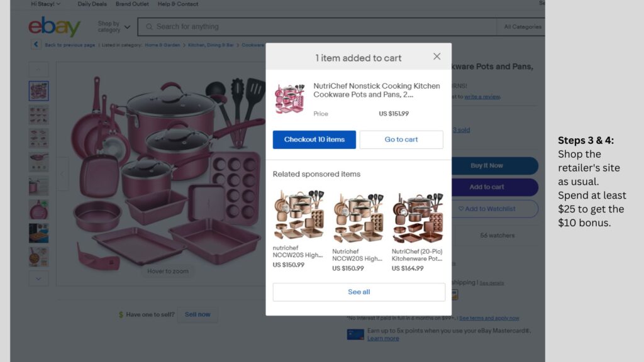Screen dimensions: 644x362
Task: Click the Sell now button
Action: [197, 314]
